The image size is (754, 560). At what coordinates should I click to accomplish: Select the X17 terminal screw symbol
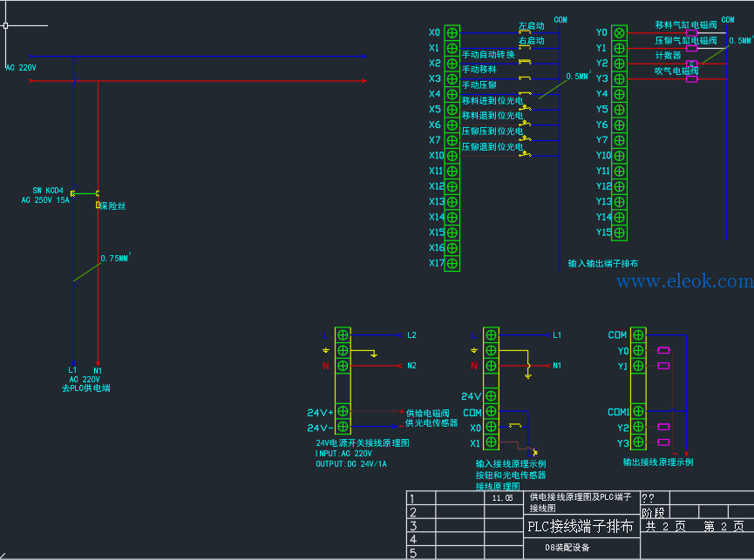pos(452,263)
